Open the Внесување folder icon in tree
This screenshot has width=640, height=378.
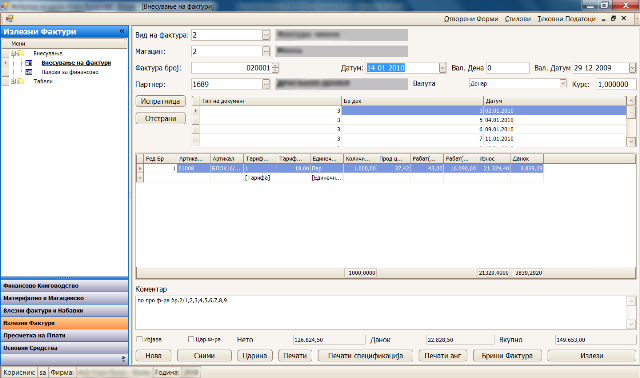pos(20,53)
